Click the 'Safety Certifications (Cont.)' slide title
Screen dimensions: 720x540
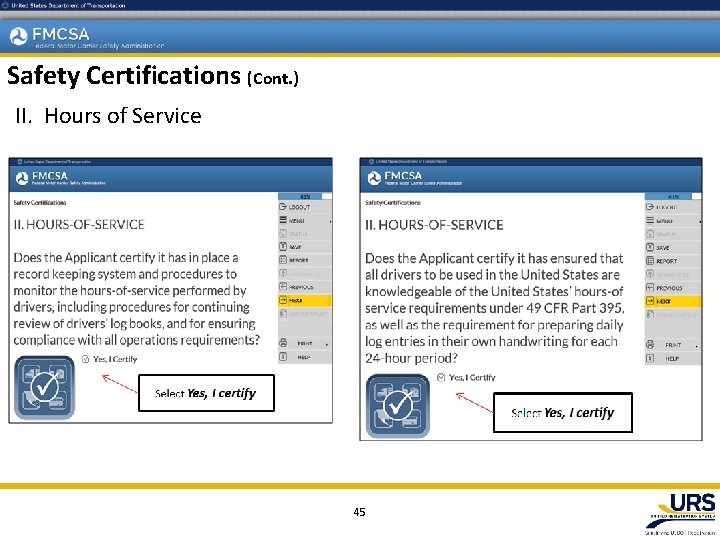point(153,76)
